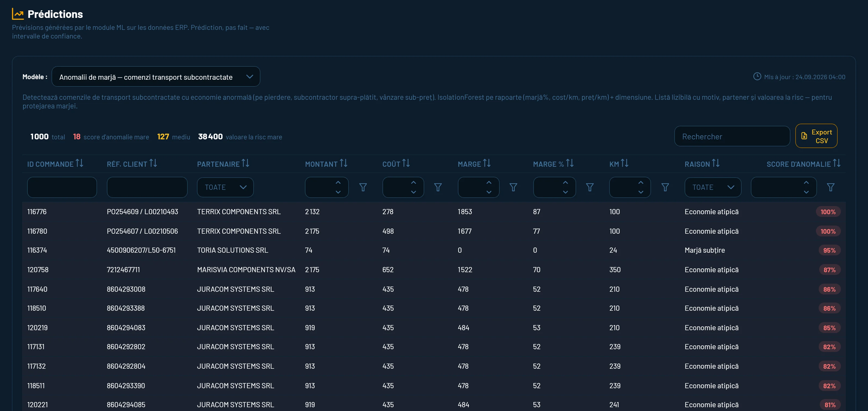868x411 pixels.
Task: Focus the ID COMMANDE filter input
Action: tap(62, 187)
